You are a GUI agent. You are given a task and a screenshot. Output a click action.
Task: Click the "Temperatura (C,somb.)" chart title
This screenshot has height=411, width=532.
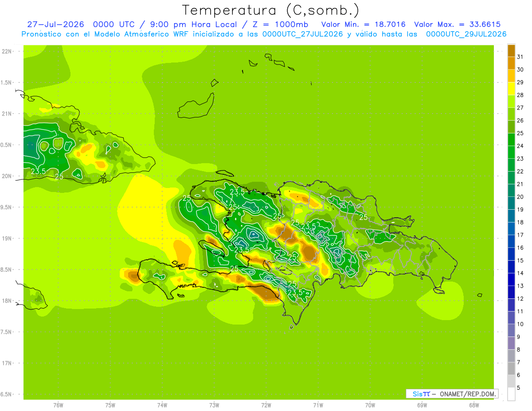270,10
